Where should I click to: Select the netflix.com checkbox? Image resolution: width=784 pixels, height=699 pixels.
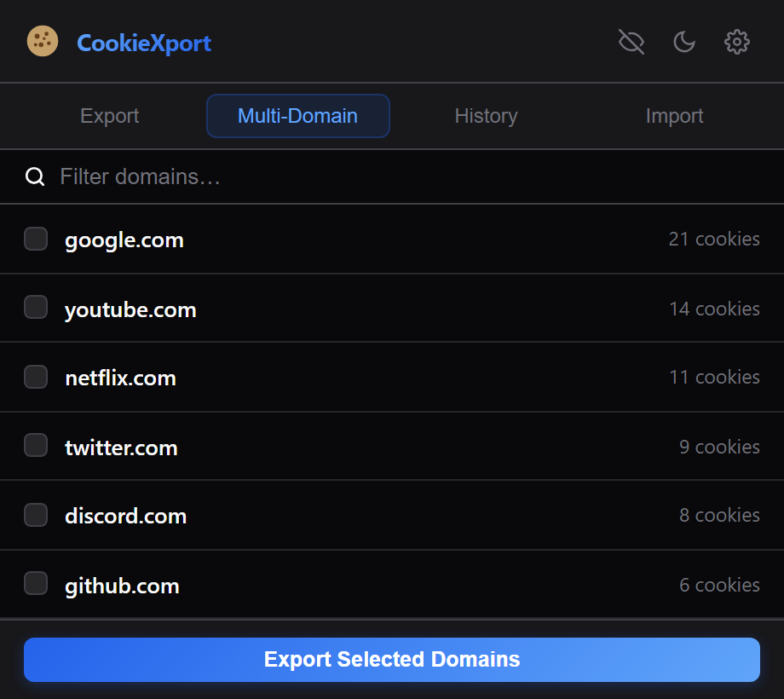36,377
